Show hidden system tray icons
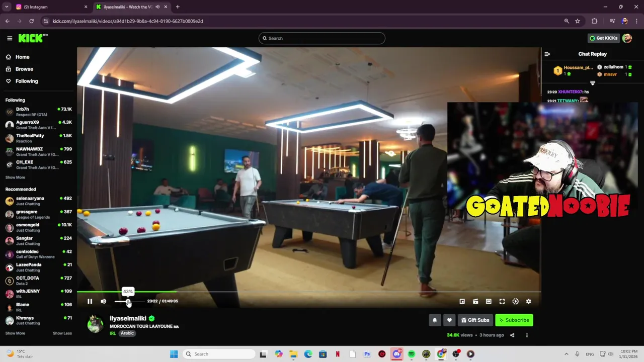 (566, 354)
